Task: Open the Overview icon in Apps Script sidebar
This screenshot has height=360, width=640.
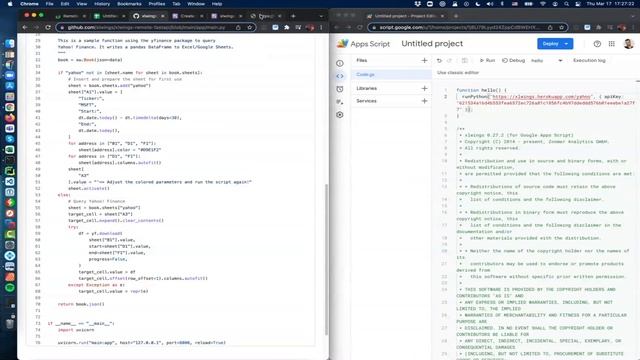Action: click(x=340, y=63)
